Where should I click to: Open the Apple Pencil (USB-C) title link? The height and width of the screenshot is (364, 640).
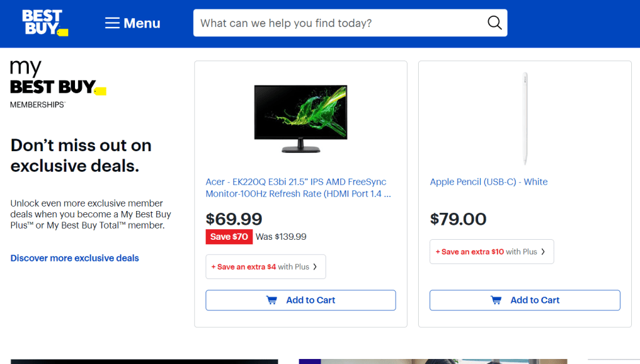coord(489,182)
